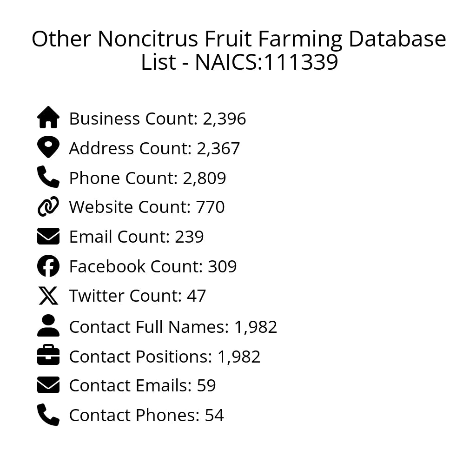476x476 pixels.
Task: Click the map pin icon beside Address Count
Action: coord(48,148)
